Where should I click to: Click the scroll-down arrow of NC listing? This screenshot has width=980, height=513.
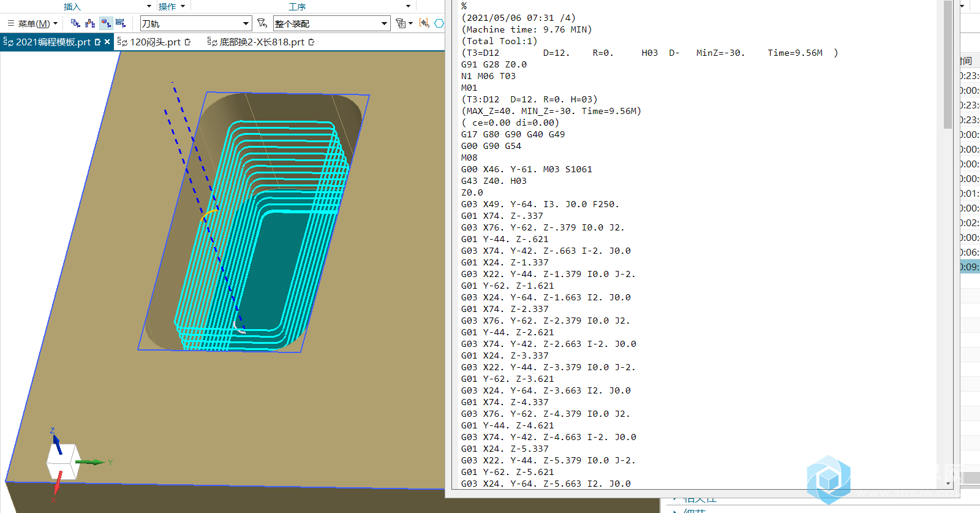click(x=948, y=484)
